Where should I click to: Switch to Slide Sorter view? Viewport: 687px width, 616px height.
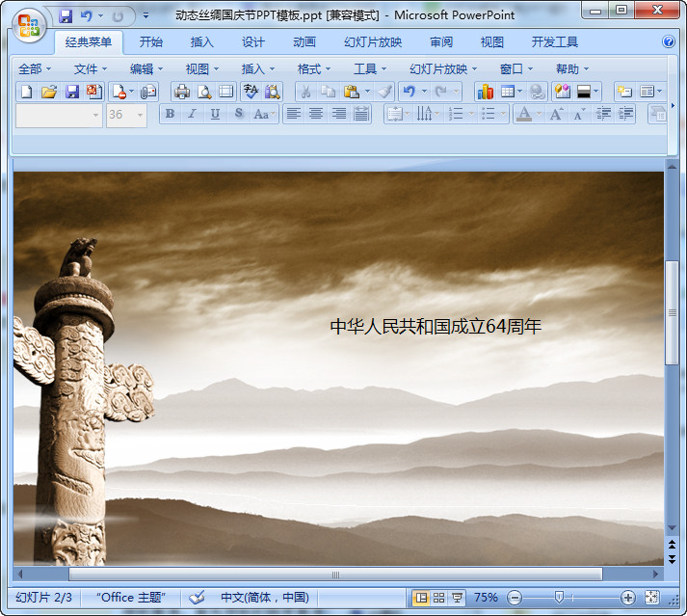point(438,598)
